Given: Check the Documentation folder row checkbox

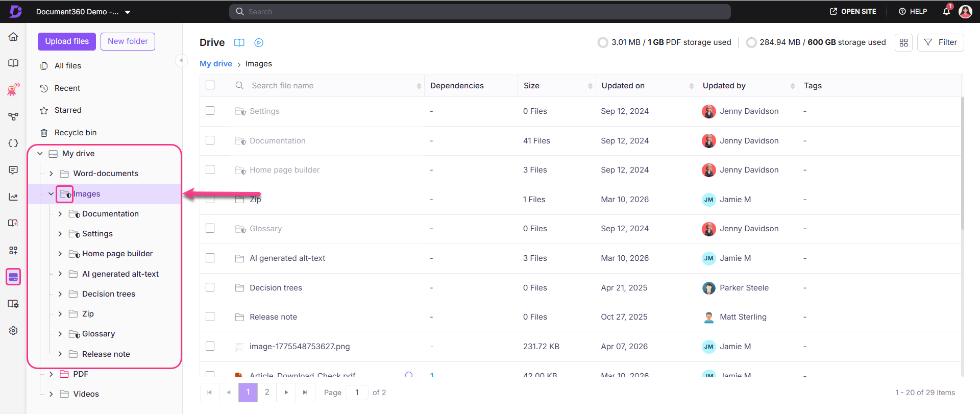Looking at the screenshot, I should point(210,140).
